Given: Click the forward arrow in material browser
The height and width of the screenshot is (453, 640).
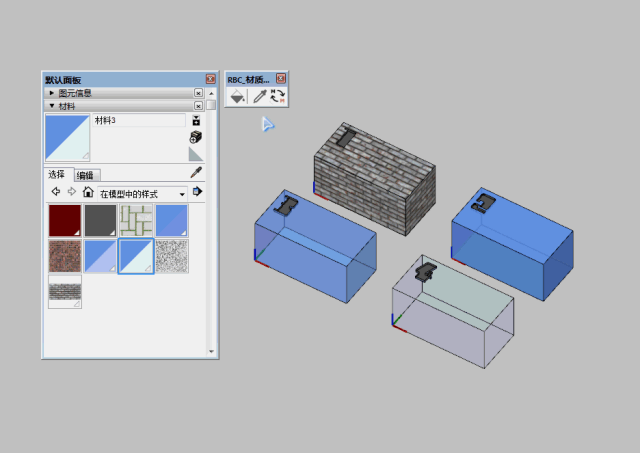Looking at the screenshot, I should pos(71,192).
